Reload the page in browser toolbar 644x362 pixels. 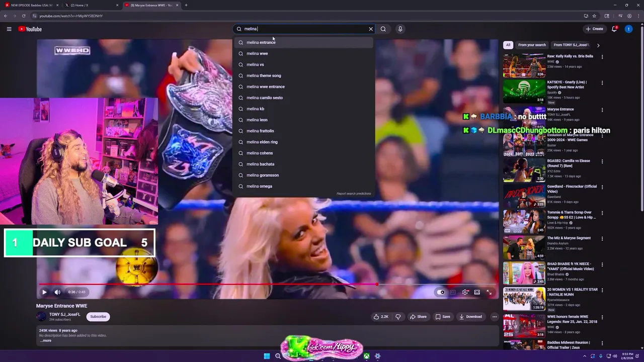click(x=23, y=16)
